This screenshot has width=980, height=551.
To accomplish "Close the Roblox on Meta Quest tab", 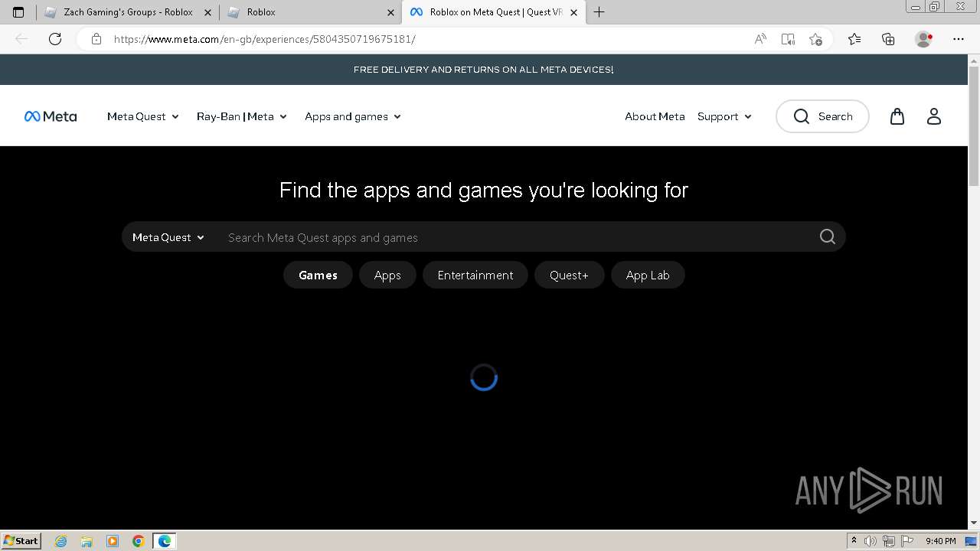I will pyautogui.click(x=574, y=12).
